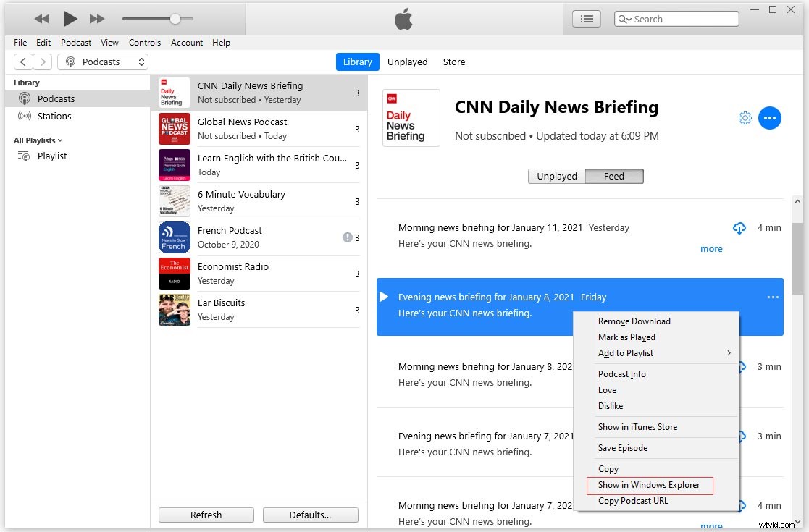This screenshot has height=532, width=809.
Task: Switch to the Unplayed segment control
Action: click(x=556, y=176)
